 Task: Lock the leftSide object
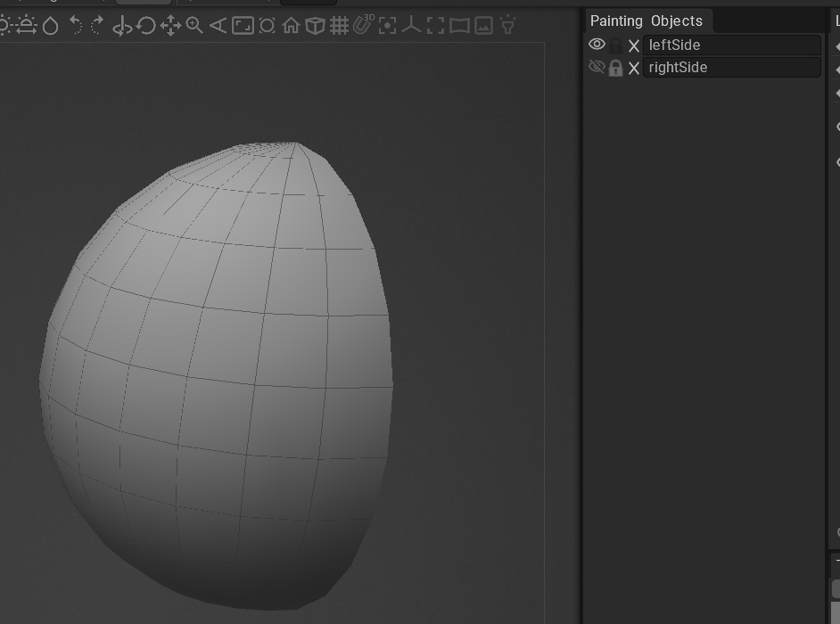pyautogui.click(x=615, y=45)
